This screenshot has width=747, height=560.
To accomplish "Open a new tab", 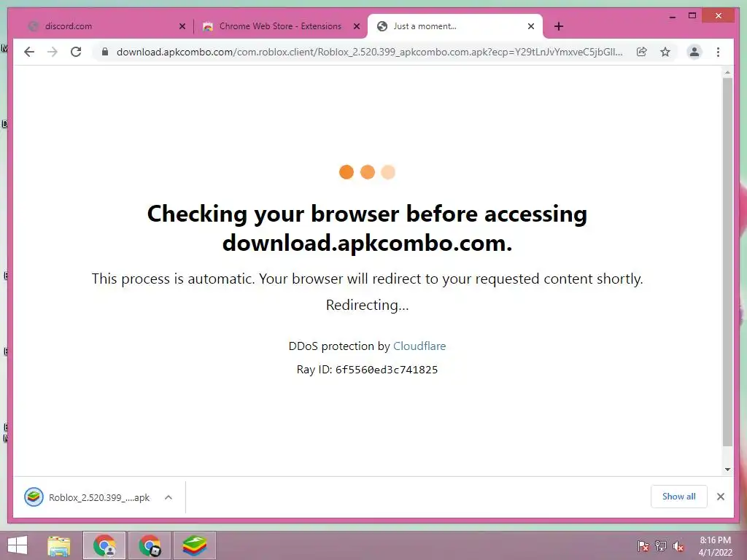I will point(559,26).
